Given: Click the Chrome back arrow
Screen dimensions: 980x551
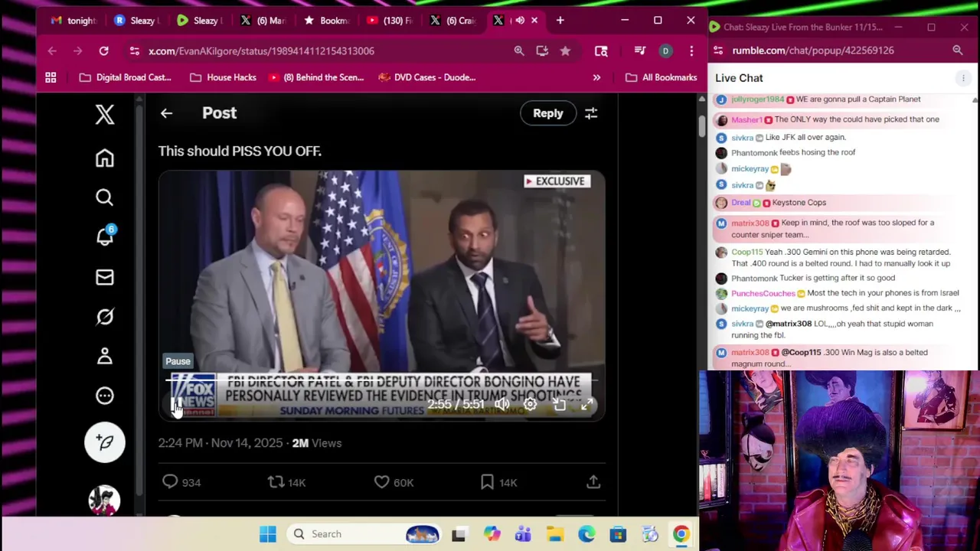Looking at the screenshot, I should tap(52, 51).
